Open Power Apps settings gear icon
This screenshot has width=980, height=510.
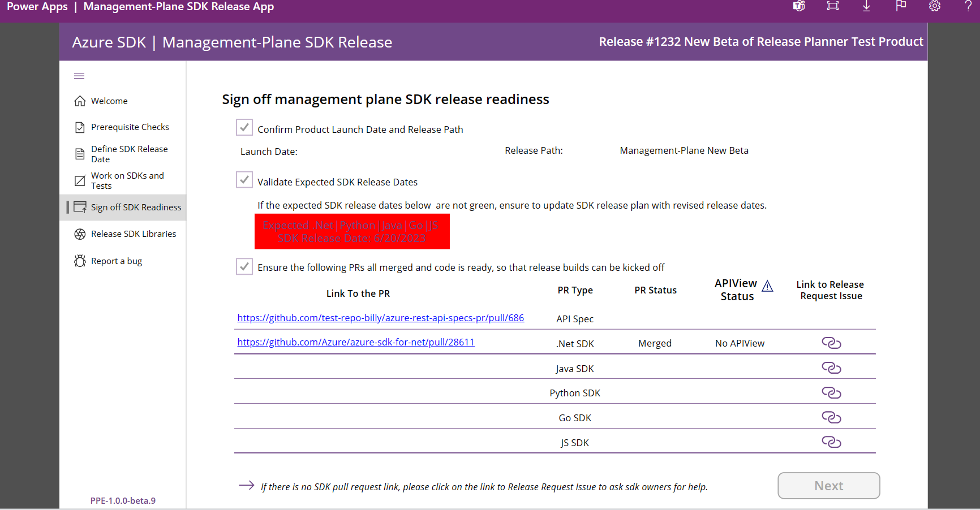pos(934,6)
